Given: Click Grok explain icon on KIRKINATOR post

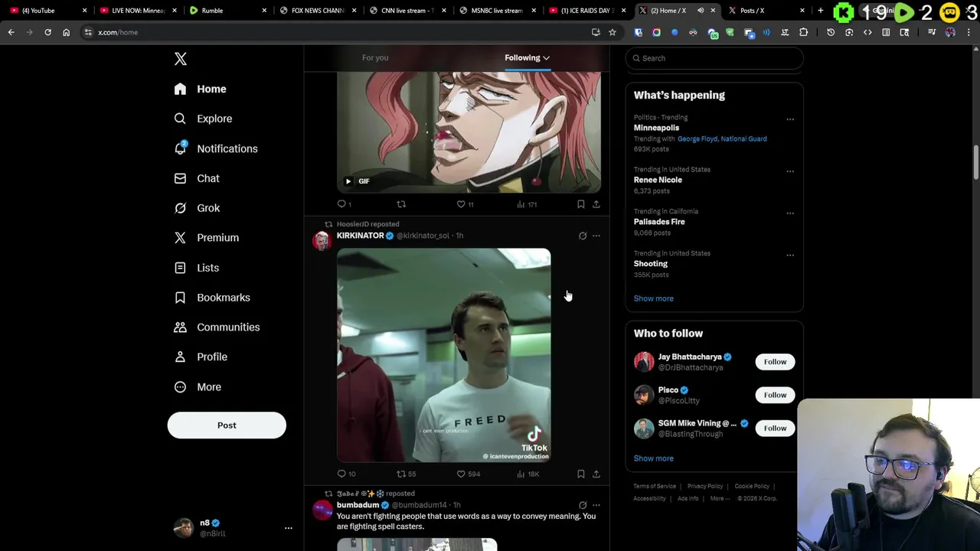Looking at the screenshot, I should pos(583,236).
